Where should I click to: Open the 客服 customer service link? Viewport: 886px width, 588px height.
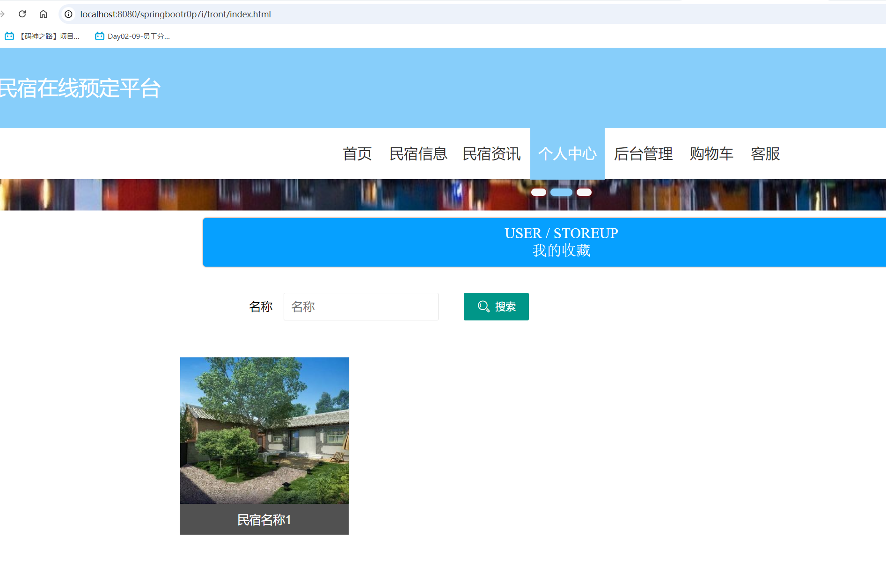(x=765, y=154)
